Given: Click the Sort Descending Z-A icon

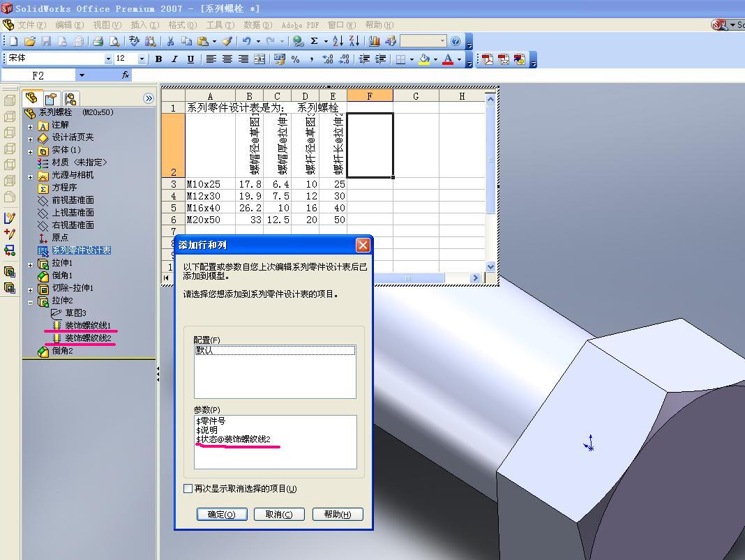Looking at the screenshot, I should 354,42.
